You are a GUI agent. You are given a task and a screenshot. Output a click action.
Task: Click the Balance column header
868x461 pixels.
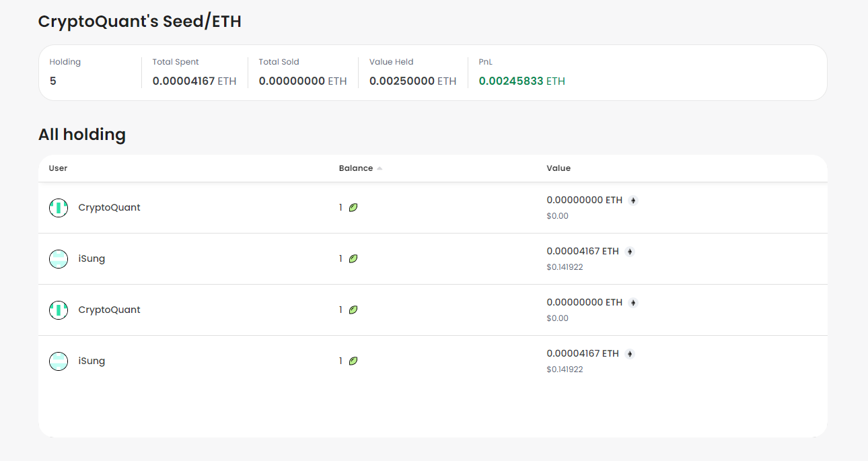pos(356,168)
